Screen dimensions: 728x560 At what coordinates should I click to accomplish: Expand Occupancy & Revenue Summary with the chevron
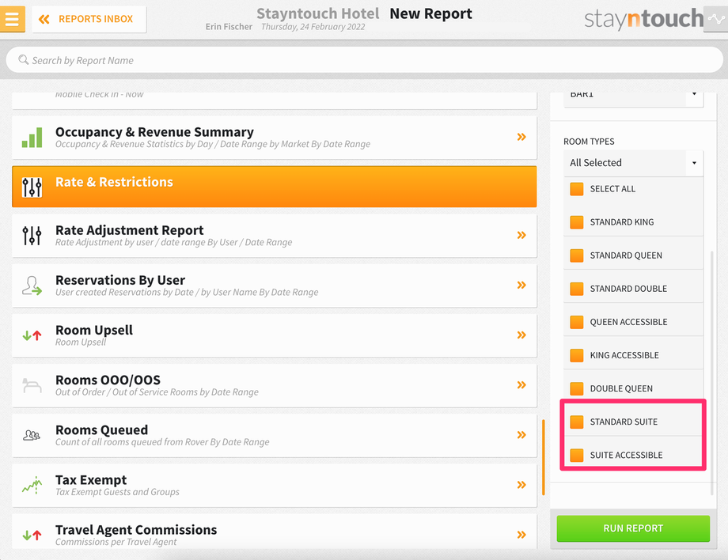[x=521, y=137]
